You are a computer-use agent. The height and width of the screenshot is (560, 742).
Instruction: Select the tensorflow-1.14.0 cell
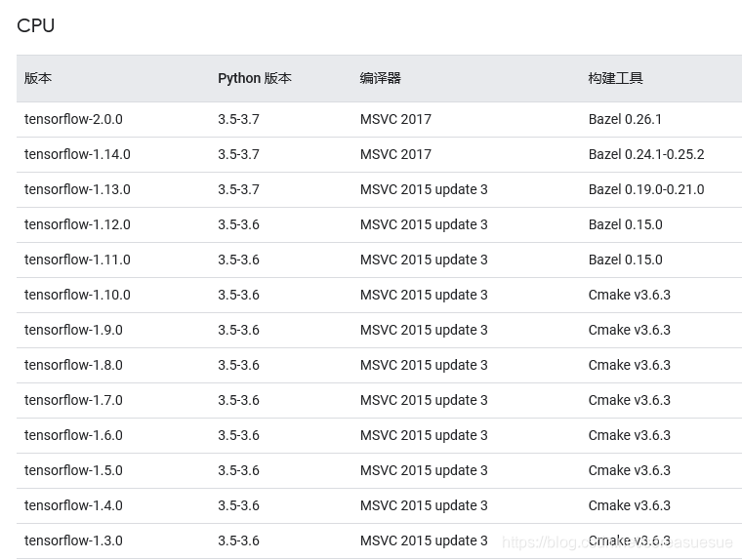77,154
